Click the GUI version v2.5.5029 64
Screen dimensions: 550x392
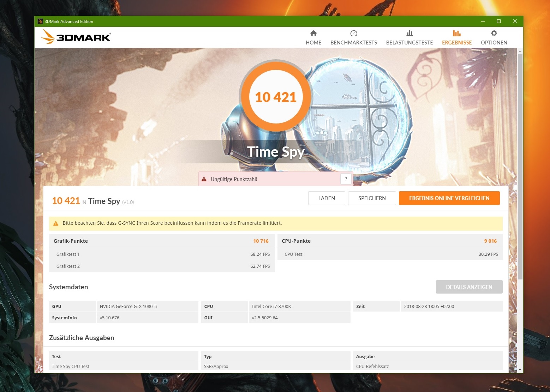(x=299, y=318)
